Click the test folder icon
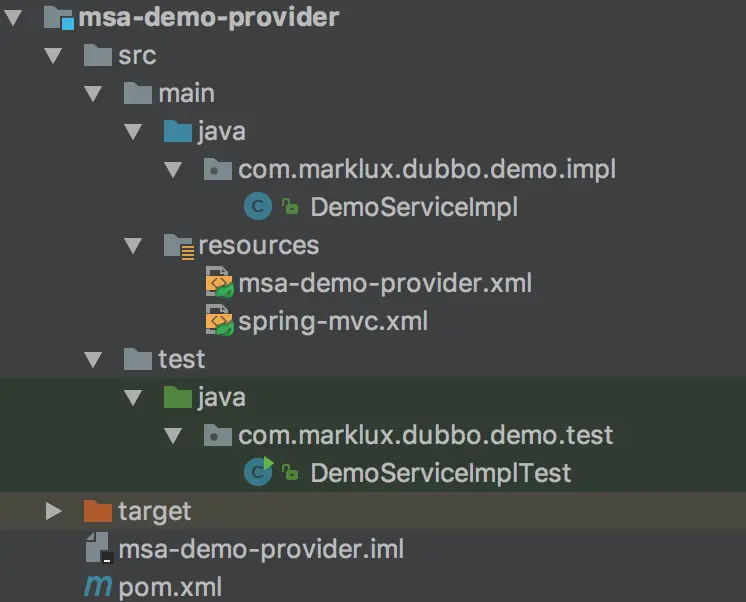The image size is (746, 602). click(x=137, y=359)
